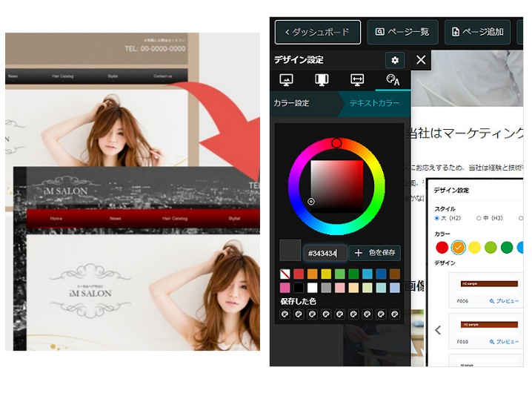Screen dimensions: 532x399
Task: Choose the yellow circle in カラー row
Action: tap(474, 248)
